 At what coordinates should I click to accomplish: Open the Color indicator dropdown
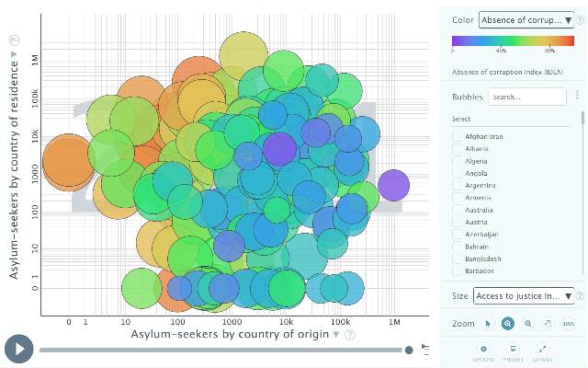coord(526,19)
